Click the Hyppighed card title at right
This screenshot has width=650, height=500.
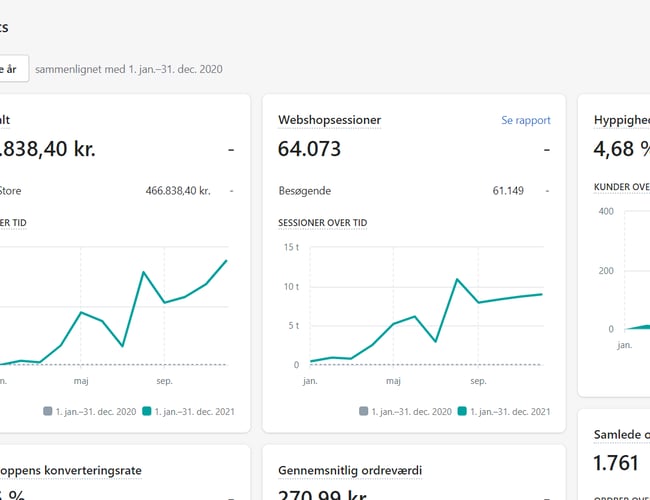point(621,120)
